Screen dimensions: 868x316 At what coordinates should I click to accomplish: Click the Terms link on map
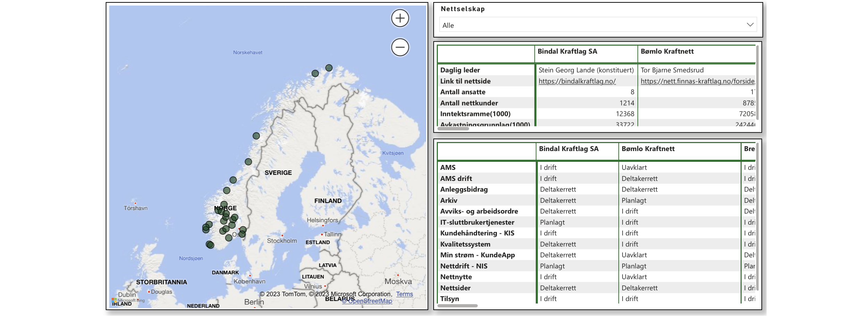404,294
